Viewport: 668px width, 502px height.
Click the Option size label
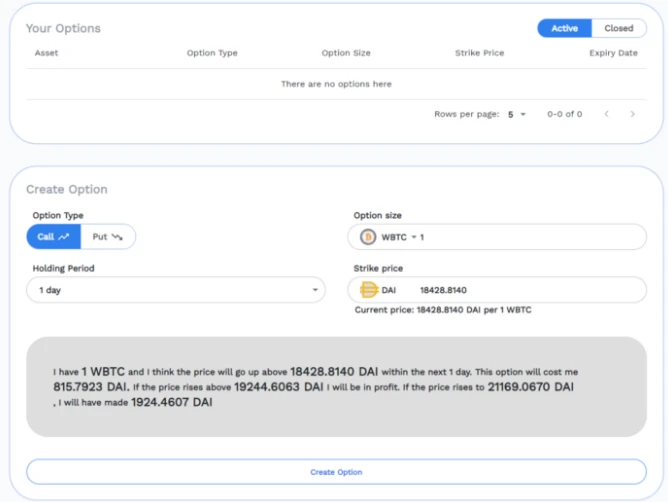(377, 216)
